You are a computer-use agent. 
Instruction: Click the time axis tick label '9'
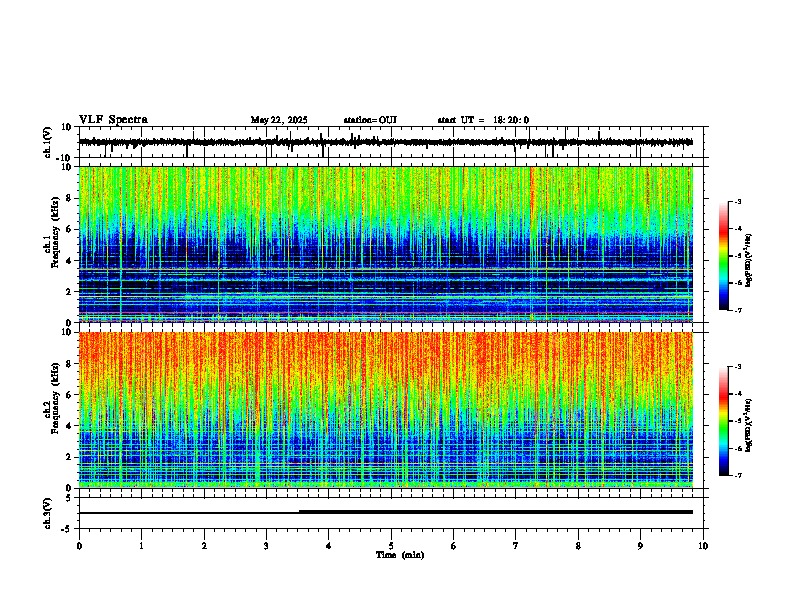pos(640,546)
